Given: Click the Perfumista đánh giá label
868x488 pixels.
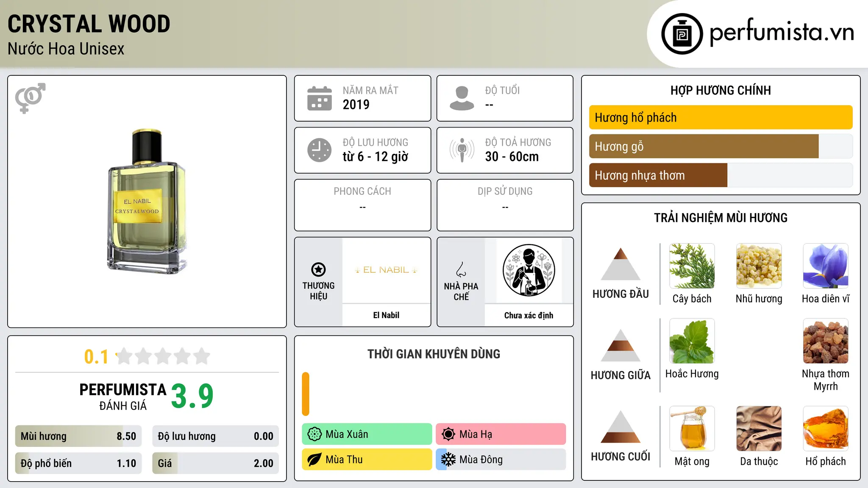Looking at the screenshot, I should click(x=123, y=396).
